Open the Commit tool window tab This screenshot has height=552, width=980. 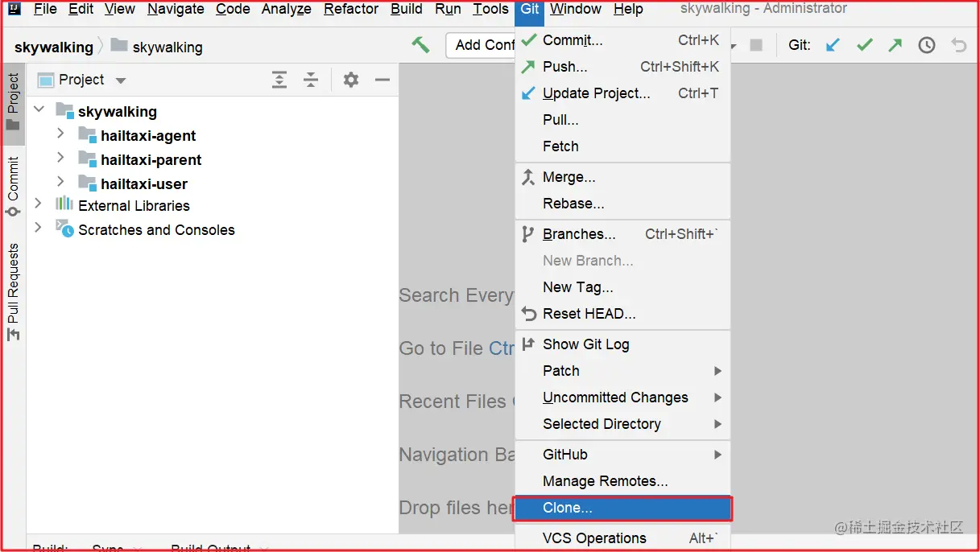tap(13, 187)
